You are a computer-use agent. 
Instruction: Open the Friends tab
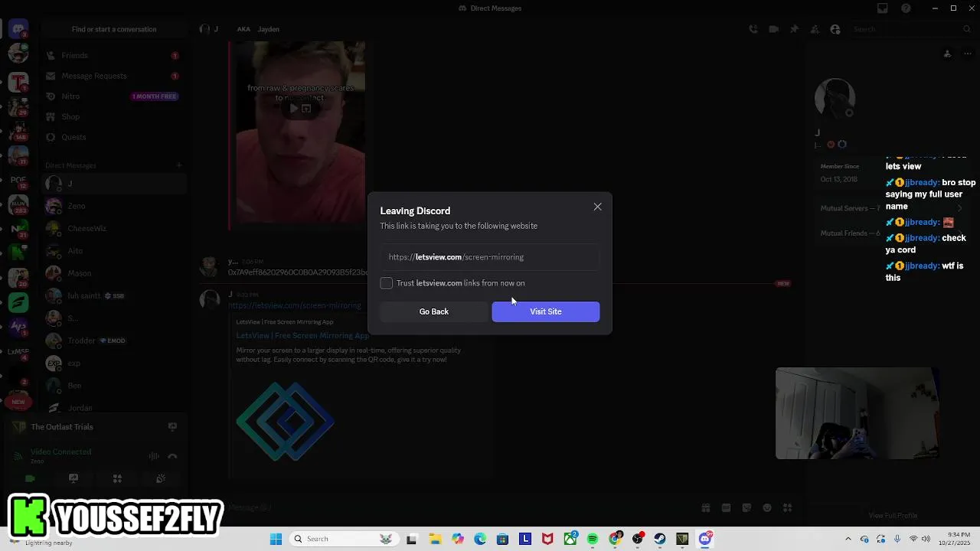(113, 55)
